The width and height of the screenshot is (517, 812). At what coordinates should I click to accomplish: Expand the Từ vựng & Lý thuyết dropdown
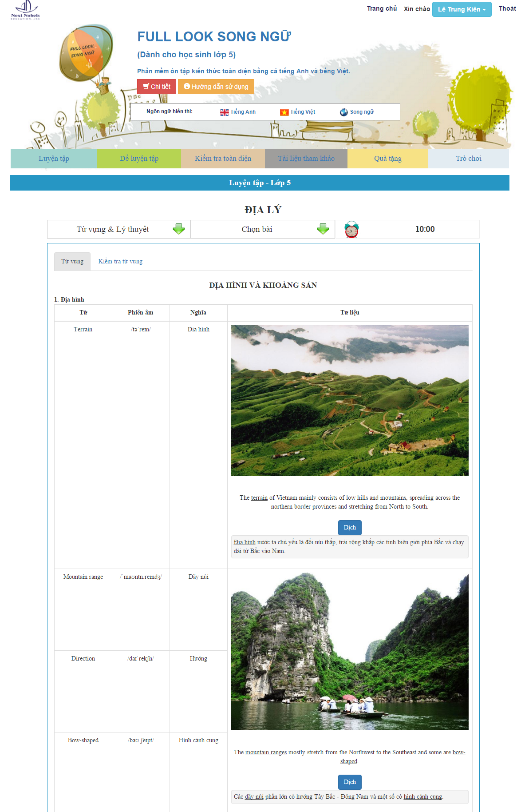[119, 229]
